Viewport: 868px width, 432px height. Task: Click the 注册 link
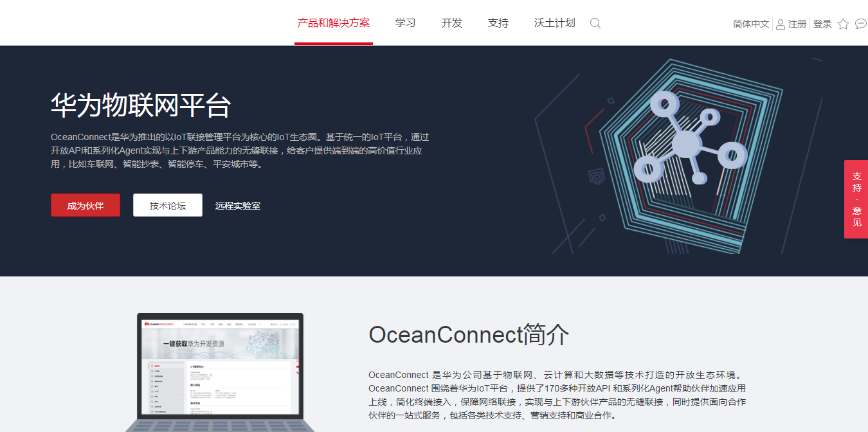tap(797, 24)
